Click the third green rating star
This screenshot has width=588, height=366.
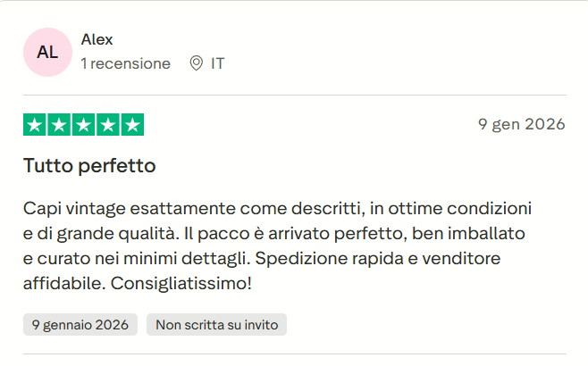click(83, 125)
